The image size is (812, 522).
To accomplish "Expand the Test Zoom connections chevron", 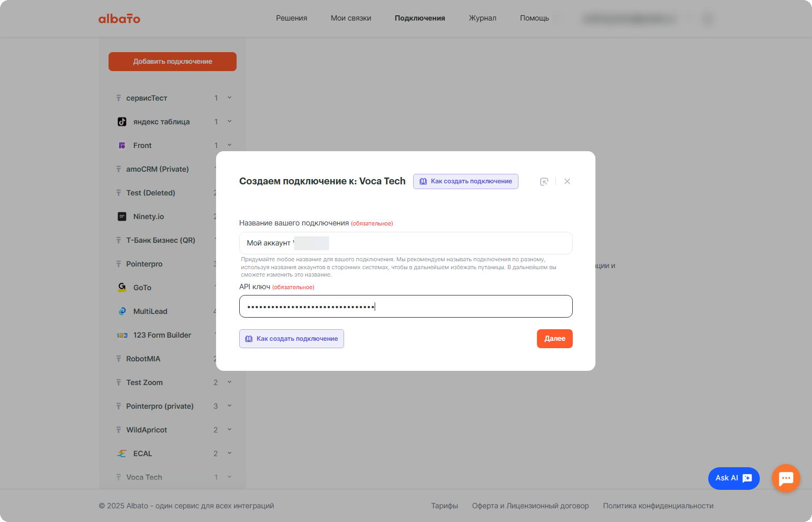I will click(x=229, y=382).
